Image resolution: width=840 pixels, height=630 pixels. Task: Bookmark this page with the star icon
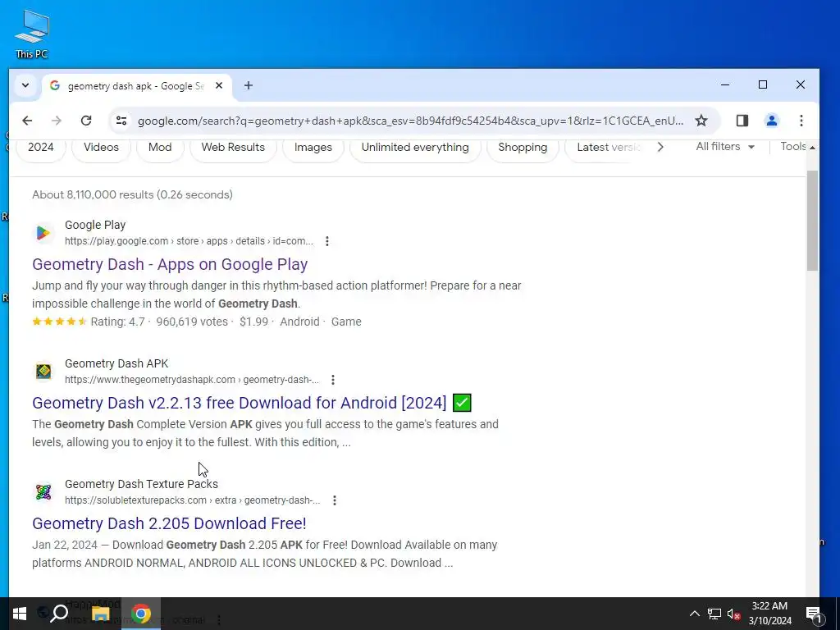701,121
